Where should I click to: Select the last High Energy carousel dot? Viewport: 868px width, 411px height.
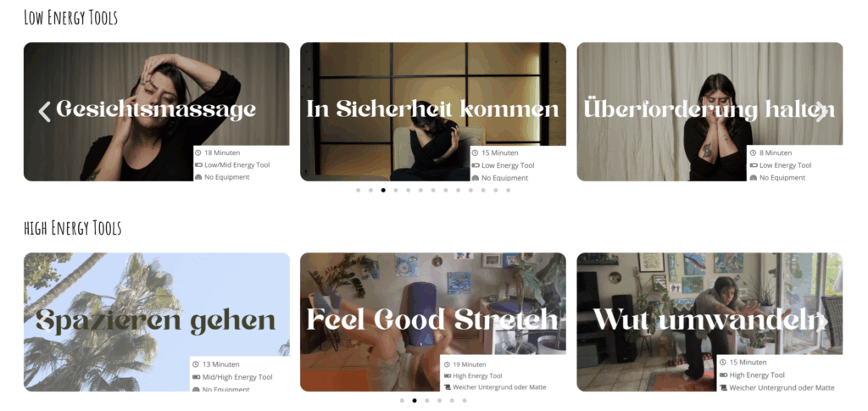465,401
